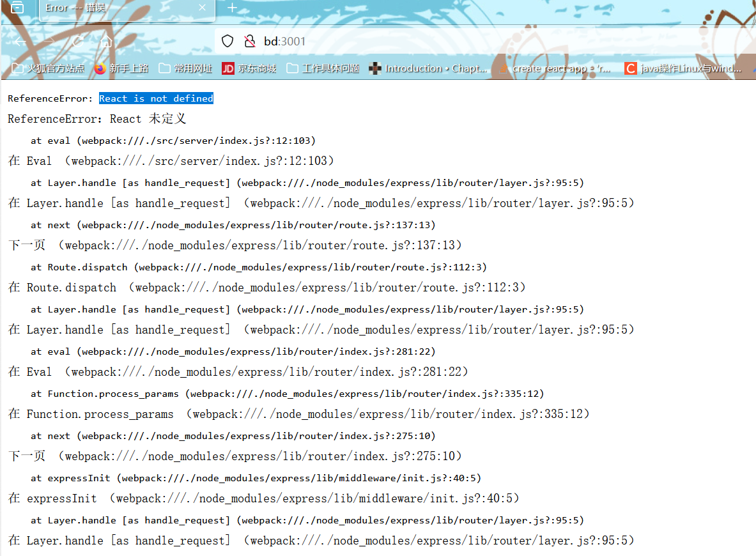The image size is (756, 556).
Task: Open the tracking protection shield icon
Action: coord(228,42)
